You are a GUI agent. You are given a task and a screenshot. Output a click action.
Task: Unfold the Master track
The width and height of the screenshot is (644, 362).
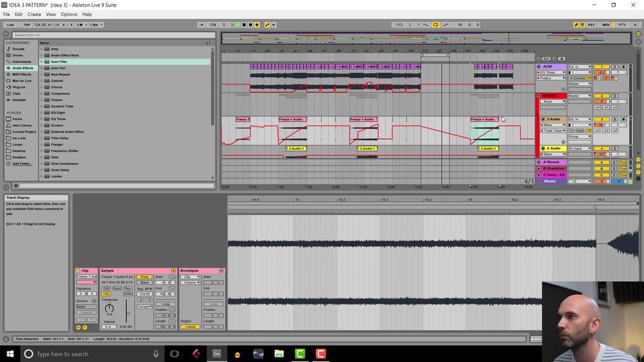[539, 181]
